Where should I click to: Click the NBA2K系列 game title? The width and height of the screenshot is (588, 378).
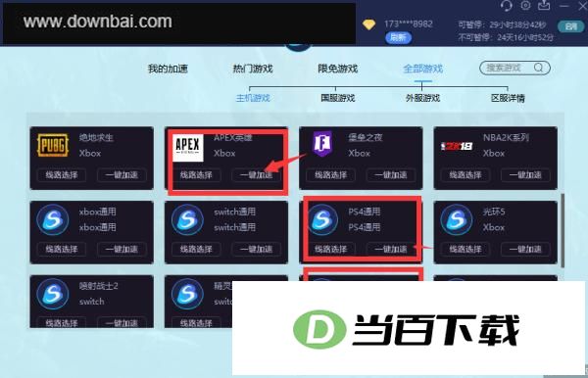(x=506, y=137)
